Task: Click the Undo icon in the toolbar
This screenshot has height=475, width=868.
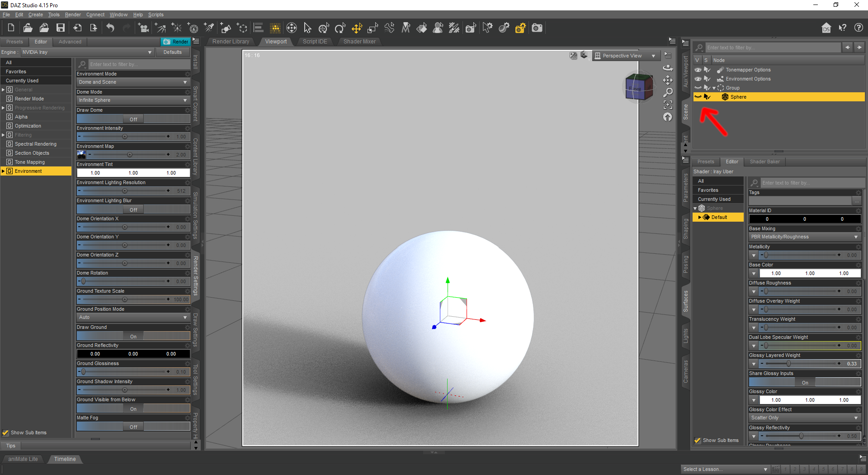Action: coord(110,28)
